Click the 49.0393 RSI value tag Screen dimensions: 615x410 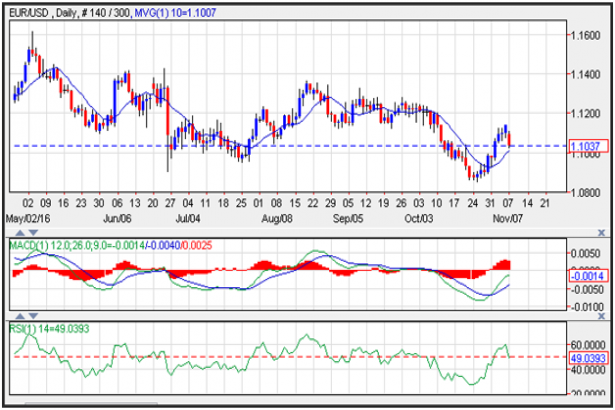pos(586,356)
